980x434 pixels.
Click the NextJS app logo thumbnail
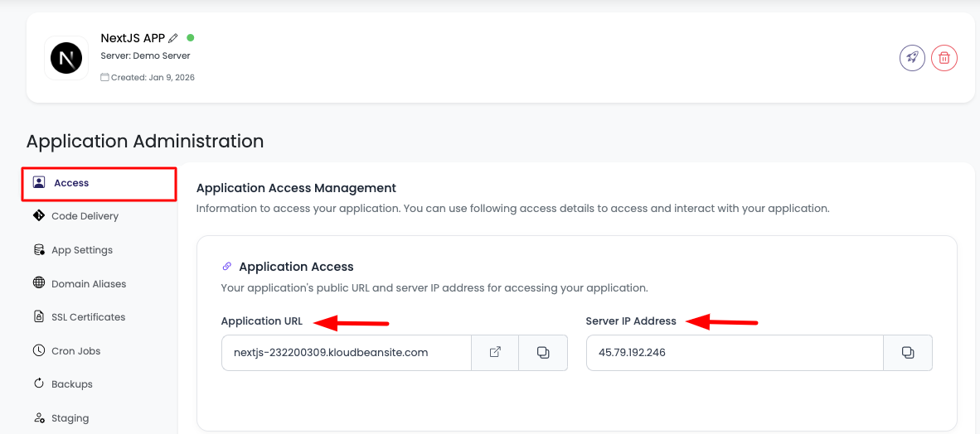(x=66, y=58)
